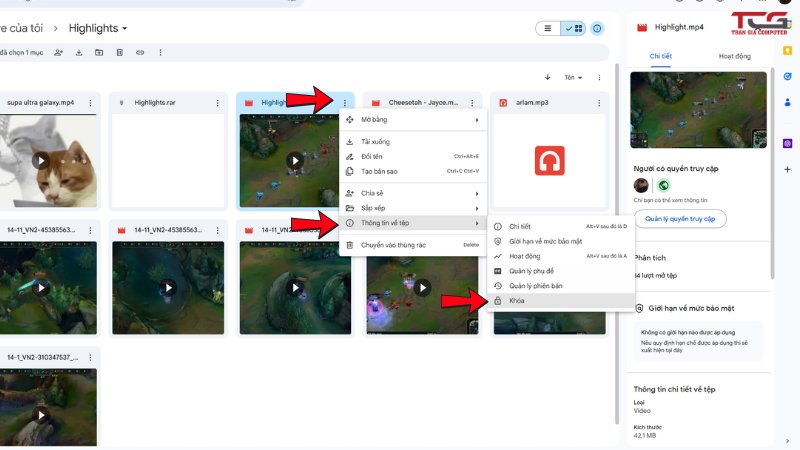Click the green globe link-sharing icon
Screen dimensions: 800x450
coord(663,185)
